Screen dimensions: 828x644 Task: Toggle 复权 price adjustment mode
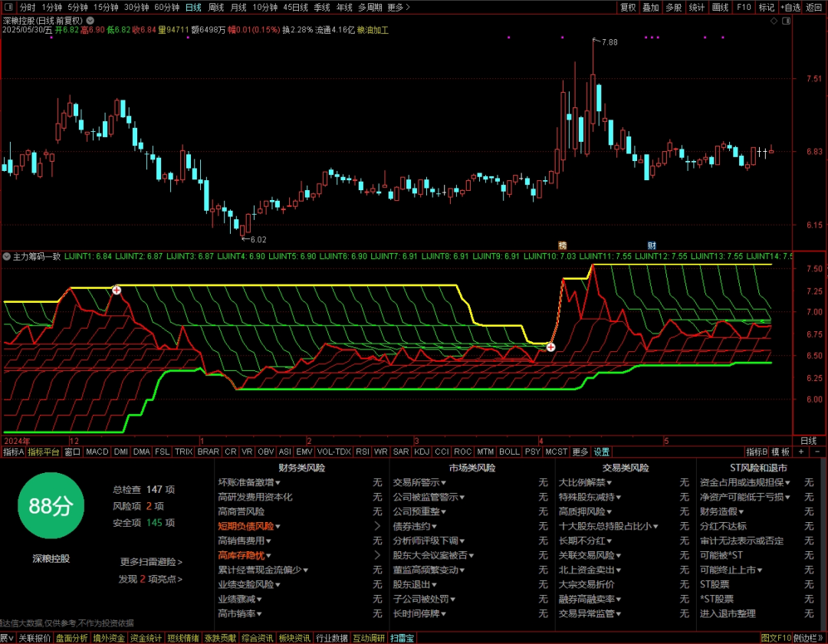(628, 7)
